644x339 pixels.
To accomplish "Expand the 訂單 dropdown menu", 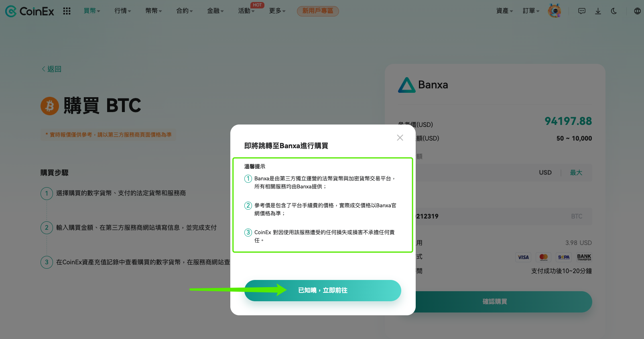I will click(x=531, y=11).
